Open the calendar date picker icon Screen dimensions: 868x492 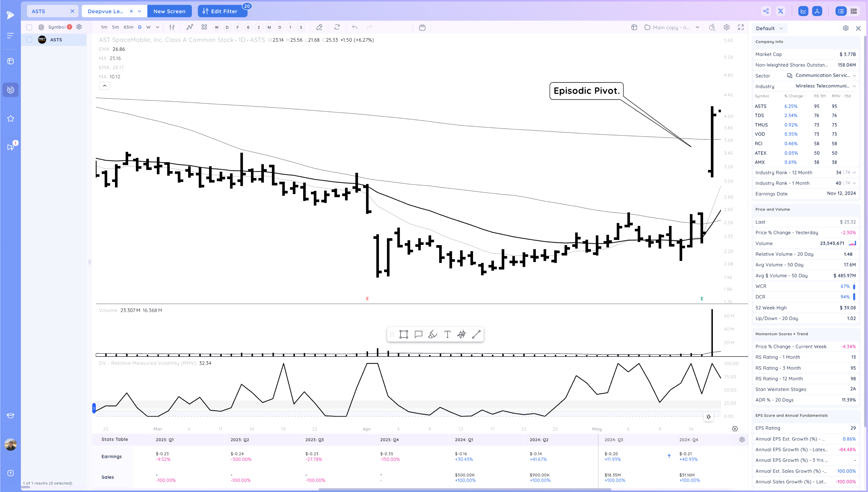click(x=422, y=27)
